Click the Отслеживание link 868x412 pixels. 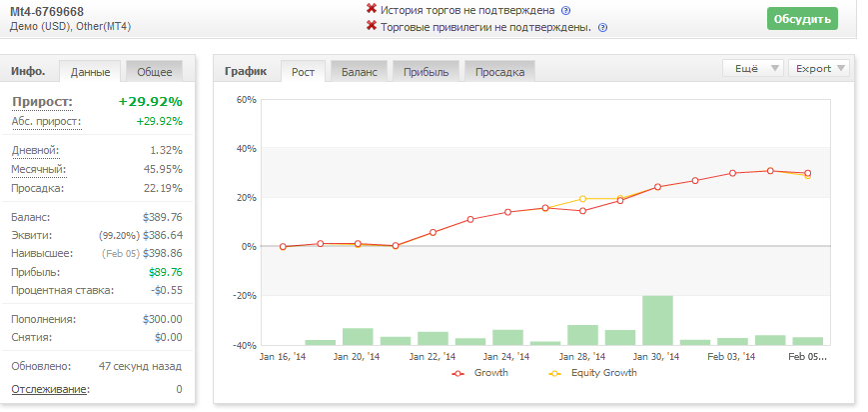[x=49, y=389]
